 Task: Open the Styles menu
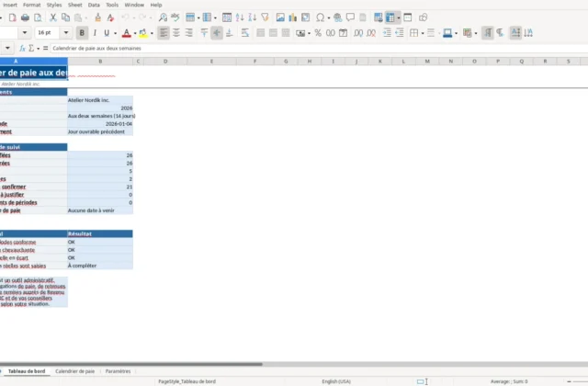[x=54, y=5]
